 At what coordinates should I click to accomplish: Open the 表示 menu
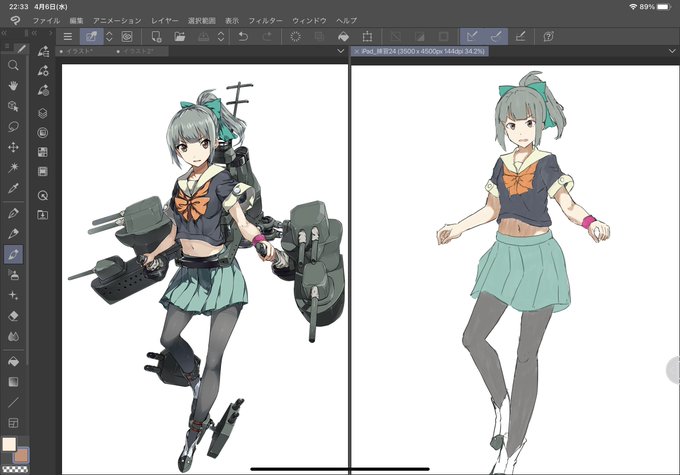point(232,20)
